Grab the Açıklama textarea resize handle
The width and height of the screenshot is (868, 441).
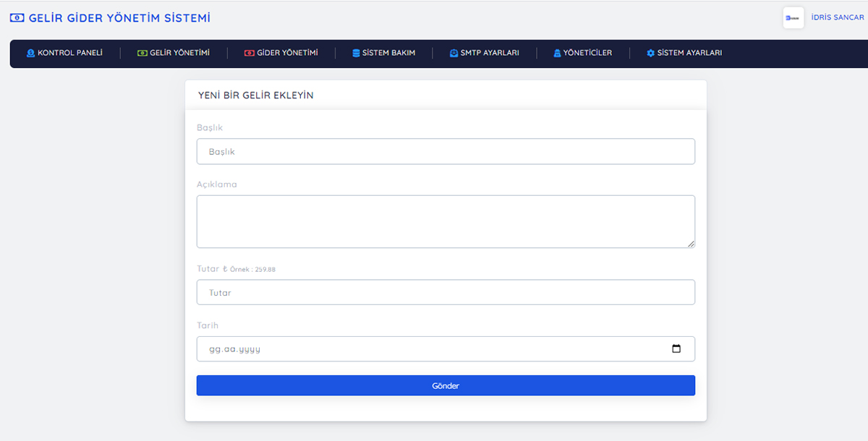(692, 244)
